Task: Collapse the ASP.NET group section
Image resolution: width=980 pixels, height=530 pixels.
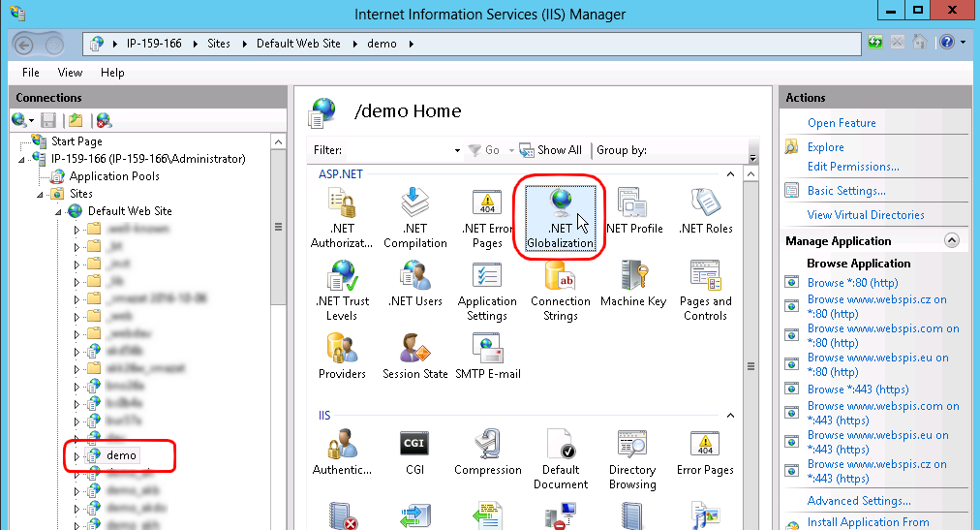Action: (730, 173)
